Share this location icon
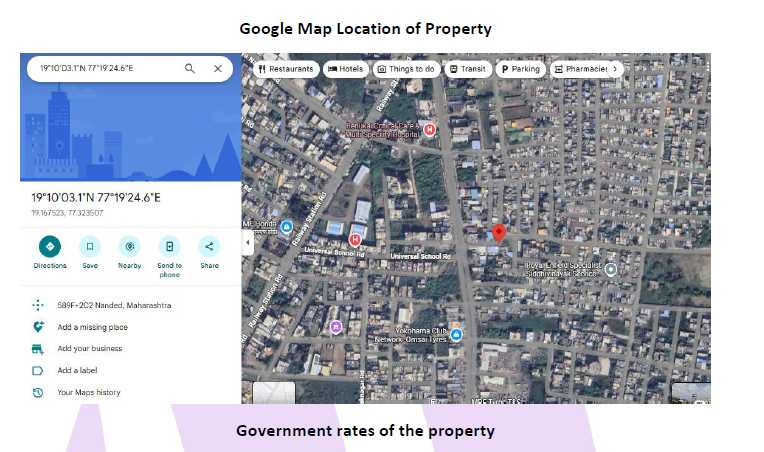This screenshot has height=452, width=764. click(209, 246)
